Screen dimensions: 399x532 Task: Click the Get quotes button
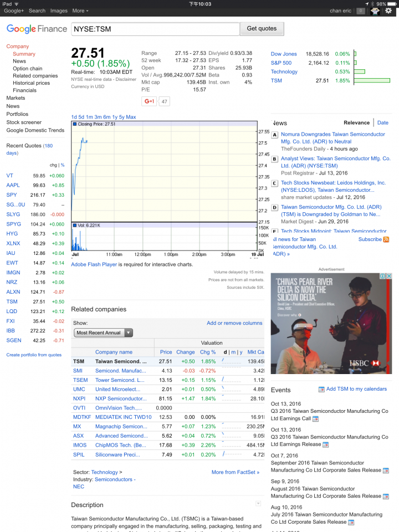262,29
